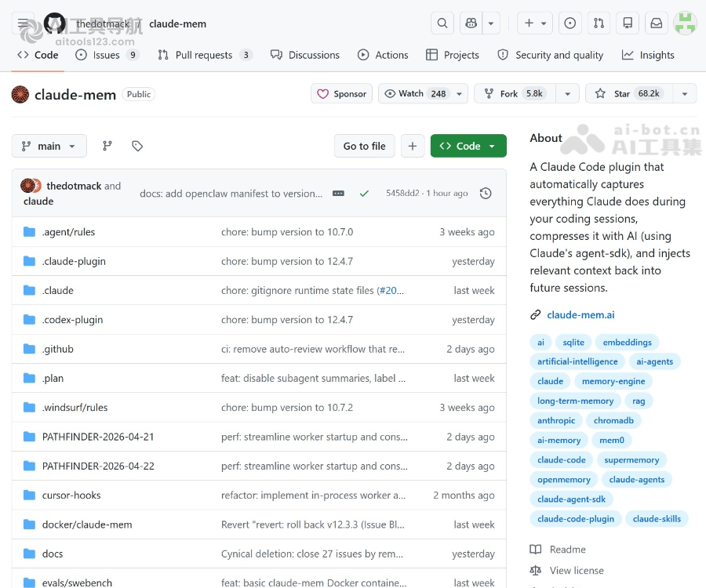The width and height of the screenshot is (706, 588).
Task: Open the .codex-plugin folder
Action: tap(72, 319)
